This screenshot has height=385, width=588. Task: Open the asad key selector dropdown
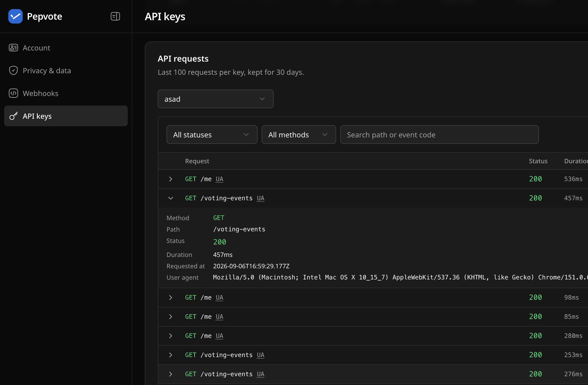pyautogui.click(x=216, y=99)
